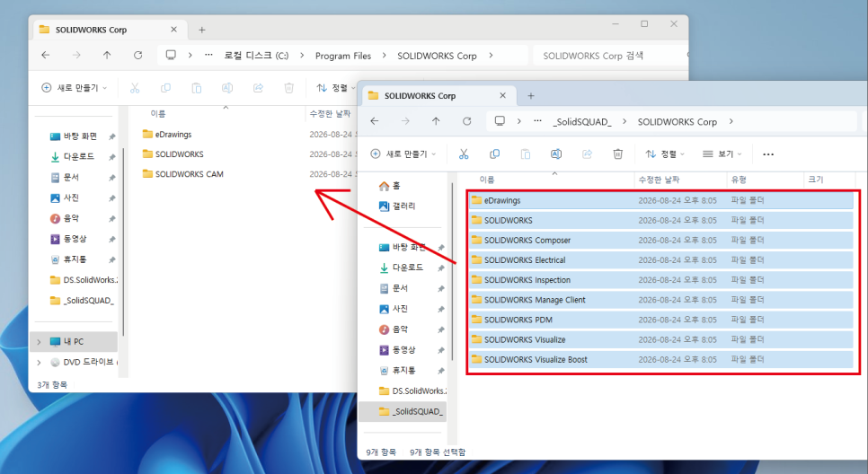Click breadcrumb ellipsis in back address bar

tap(208, 56)
